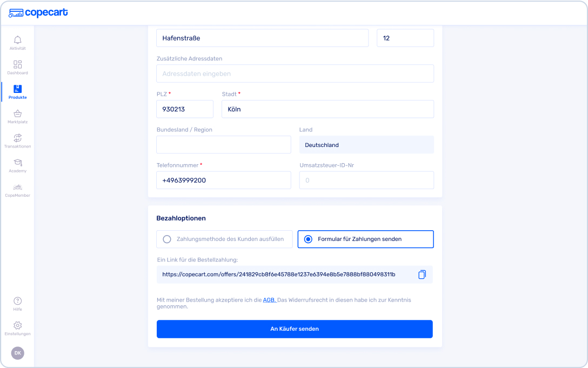Screen dimensions: 588x368
Task: Click the An Käufer senden button
Action: coord(295,329)
